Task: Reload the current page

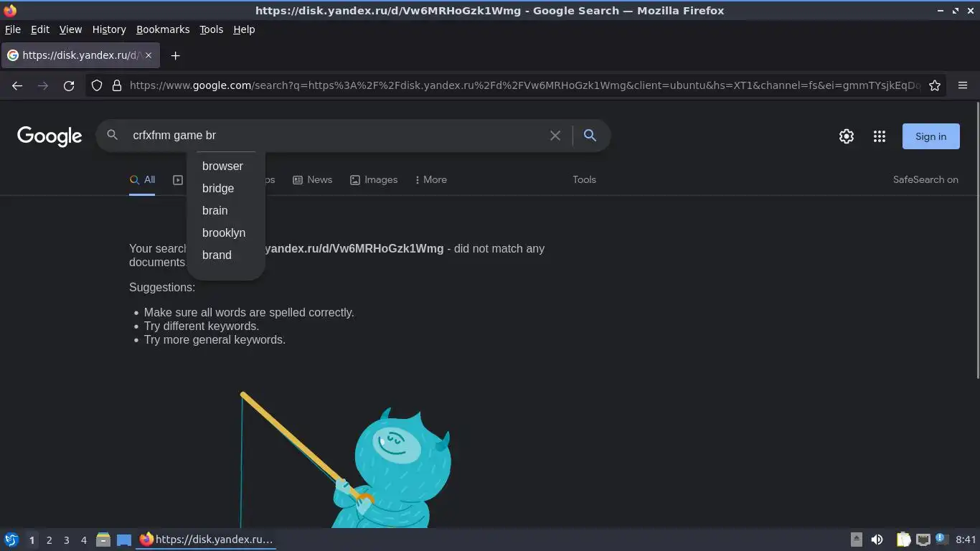Action: [69, 85]
